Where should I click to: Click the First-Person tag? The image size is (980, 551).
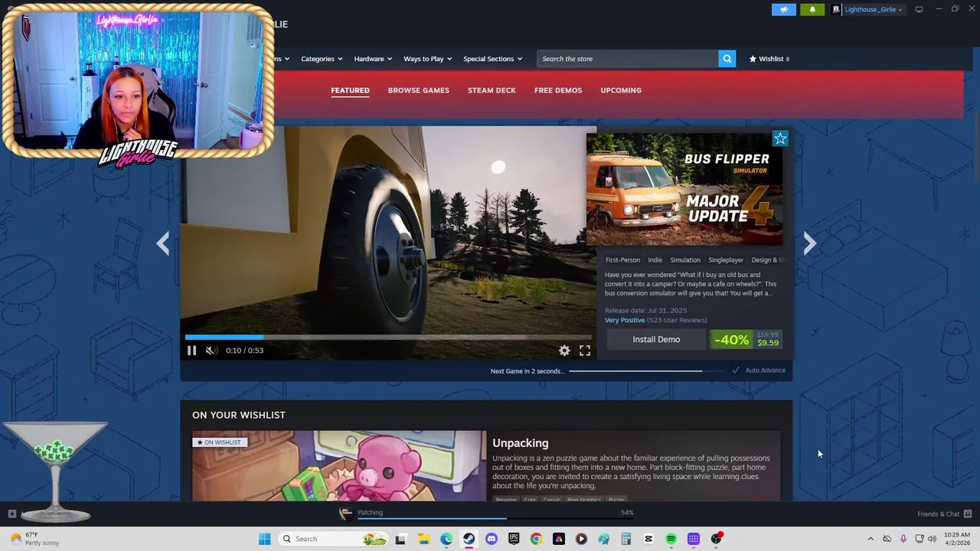point(622,260)
